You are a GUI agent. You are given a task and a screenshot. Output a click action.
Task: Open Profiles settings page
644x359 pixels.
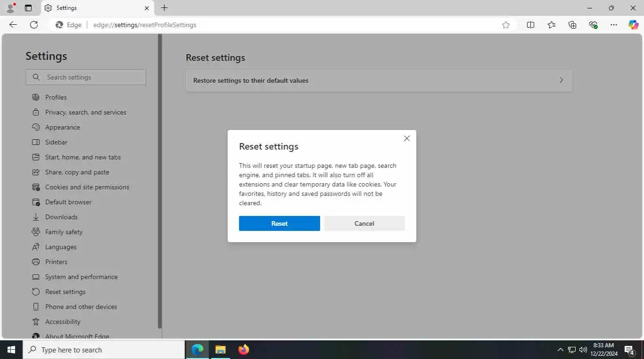(x=56, y=97)
